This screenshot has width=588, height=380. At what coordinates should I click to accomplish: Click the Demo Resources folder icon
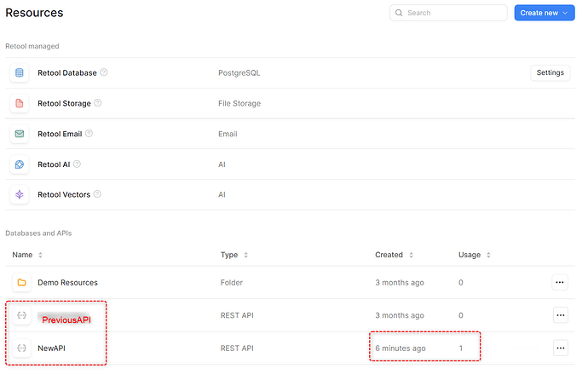click(20, 283)
